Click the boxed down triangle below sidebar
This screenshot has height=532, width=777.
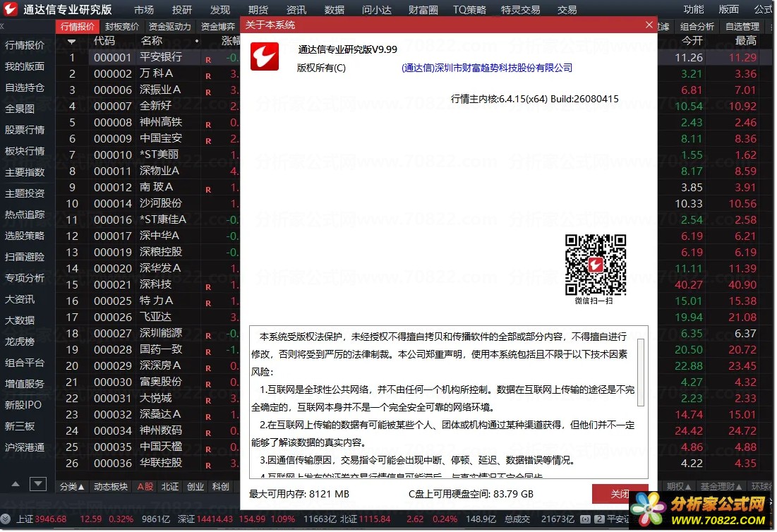point(38,484)
